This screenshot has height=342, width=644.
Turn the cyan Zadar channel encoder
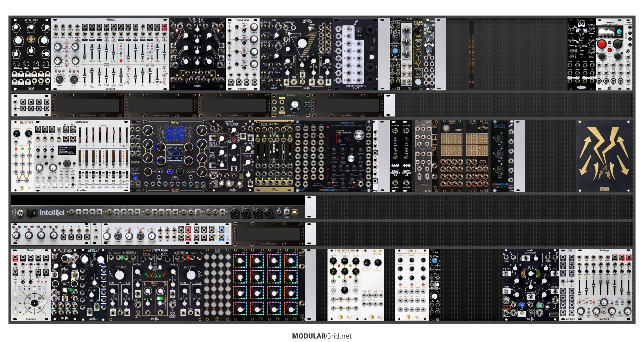619,31
